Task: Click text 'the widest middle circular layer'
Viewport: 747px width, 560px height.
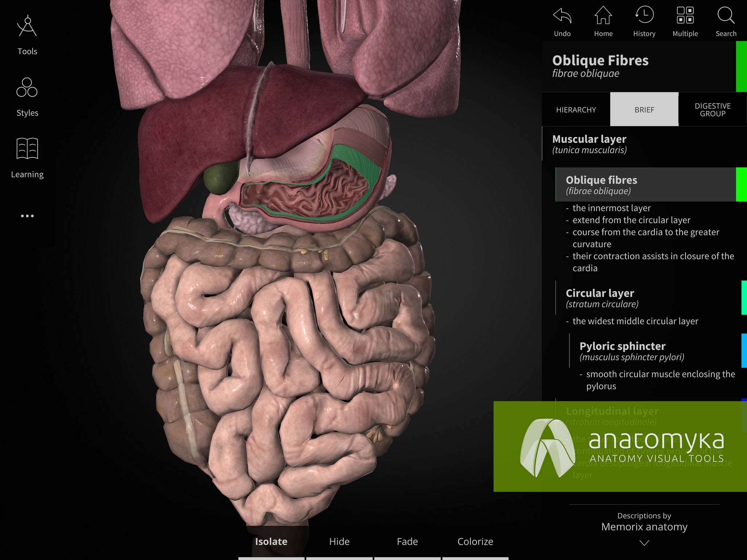Action: coord(635,321)
